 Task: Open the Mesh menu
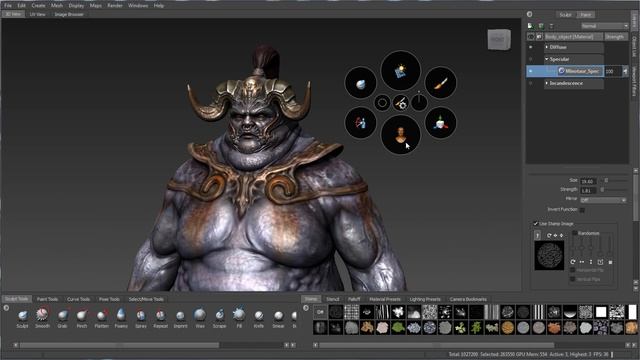click(57, 6)
